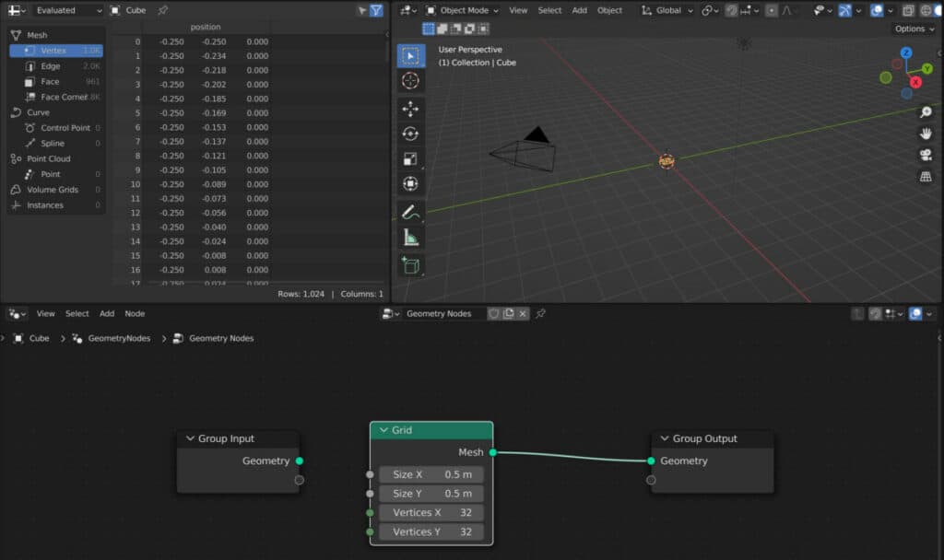This screenshot has height=560, width=944.
Task: Toggle viewport overlays
Action: click(x=877, y=10)
